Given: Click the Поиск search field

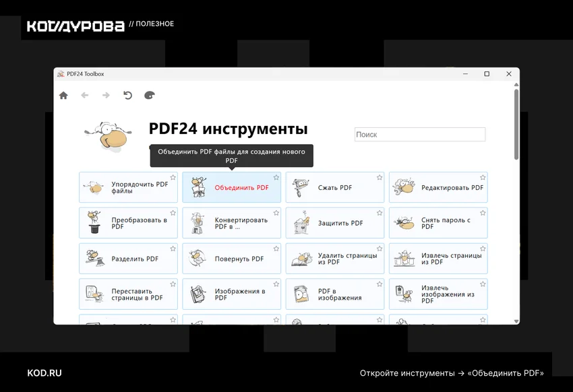Looking at the screenshot, I should (x=420, y=134).
